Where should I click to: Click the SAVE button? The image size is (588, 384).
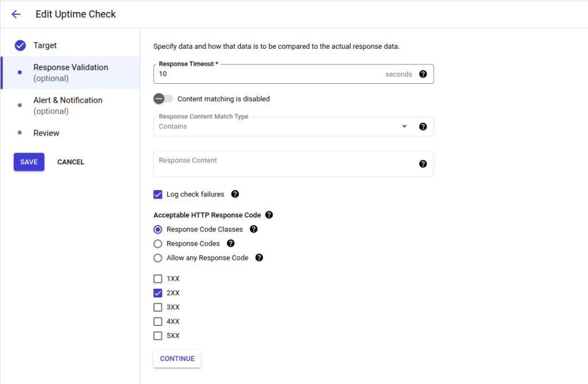click(x=29, y=162)
